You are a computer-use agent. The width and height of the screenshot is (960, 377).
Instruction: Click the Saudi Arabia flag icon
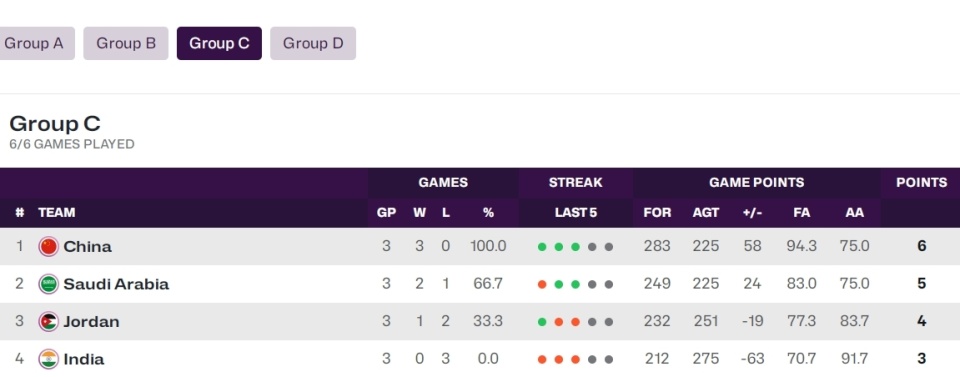tap(48, 284)
